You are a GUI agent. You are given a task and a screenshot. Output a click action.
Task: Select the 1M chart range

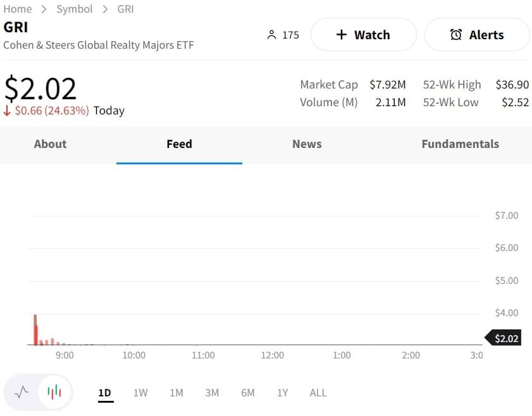click(176, 393)
